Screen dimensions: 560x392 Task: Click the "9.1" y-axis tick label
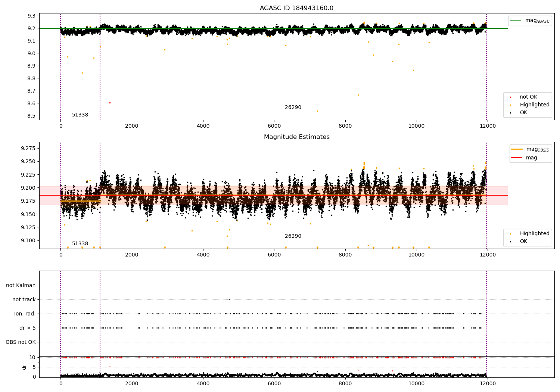[32, 41]
